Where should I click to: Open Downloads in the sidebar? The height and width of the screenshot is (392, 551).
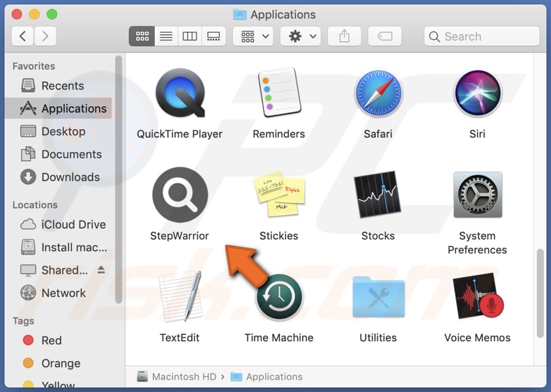59,177
